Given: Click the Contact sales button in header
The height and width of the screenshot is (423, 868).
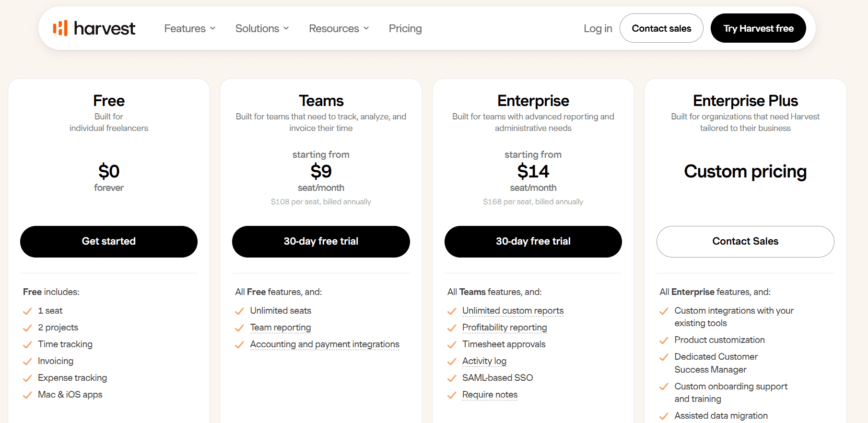Looking at the screenshot, I should [661, 28].
